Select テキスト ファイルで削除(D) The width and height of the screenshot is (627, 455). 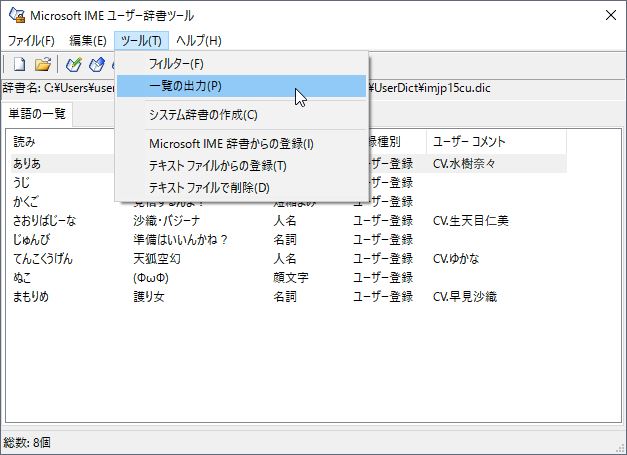tap(241, 187)
